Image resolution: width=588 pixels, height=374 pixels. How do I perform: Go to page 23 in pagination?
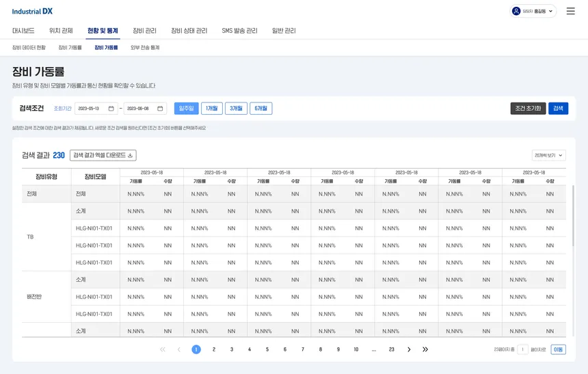(x=392, y=349)
